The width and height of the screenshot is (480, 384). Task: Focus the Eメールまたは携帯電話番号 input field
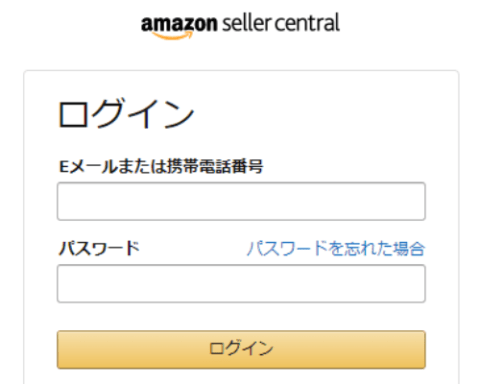coord(241,201)
